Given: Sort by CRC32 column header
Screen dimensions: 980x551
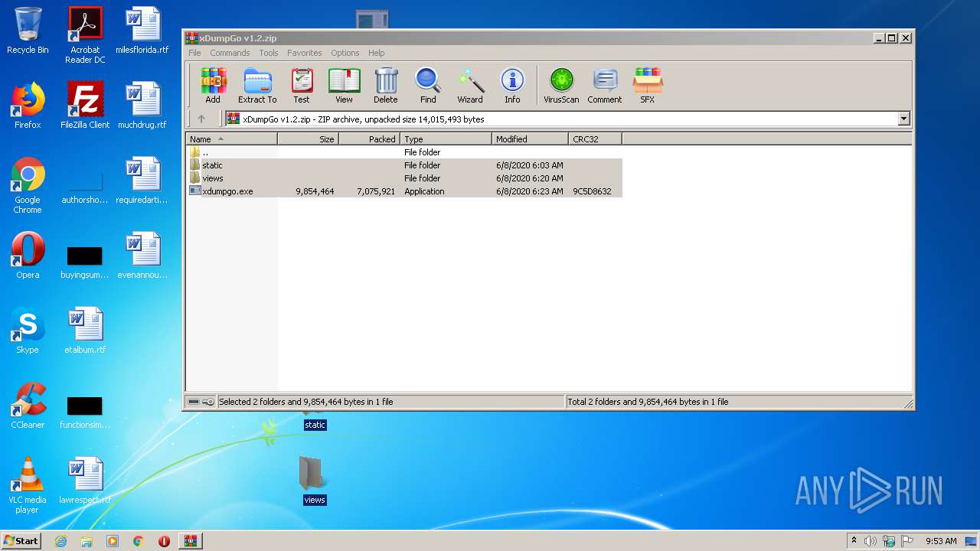Looking at the screenshot, I should pyautogui.click(x=595, y=139).
